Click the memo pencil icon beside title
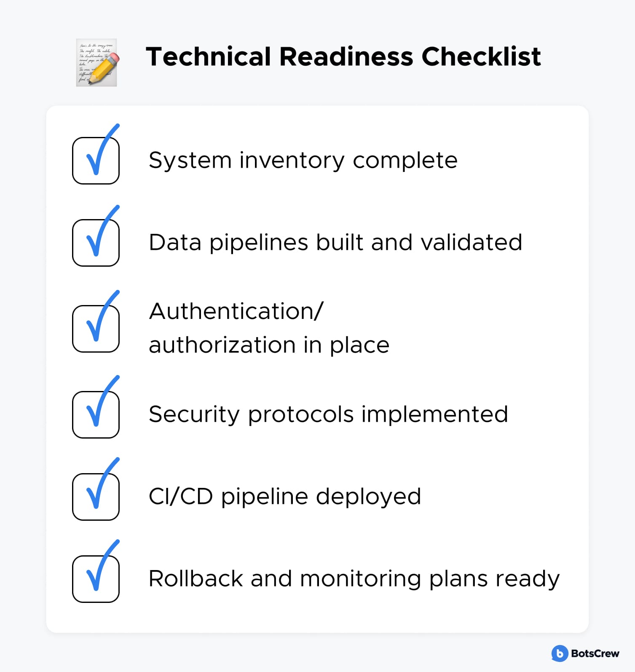635x672 pixels. coord(96,62)
